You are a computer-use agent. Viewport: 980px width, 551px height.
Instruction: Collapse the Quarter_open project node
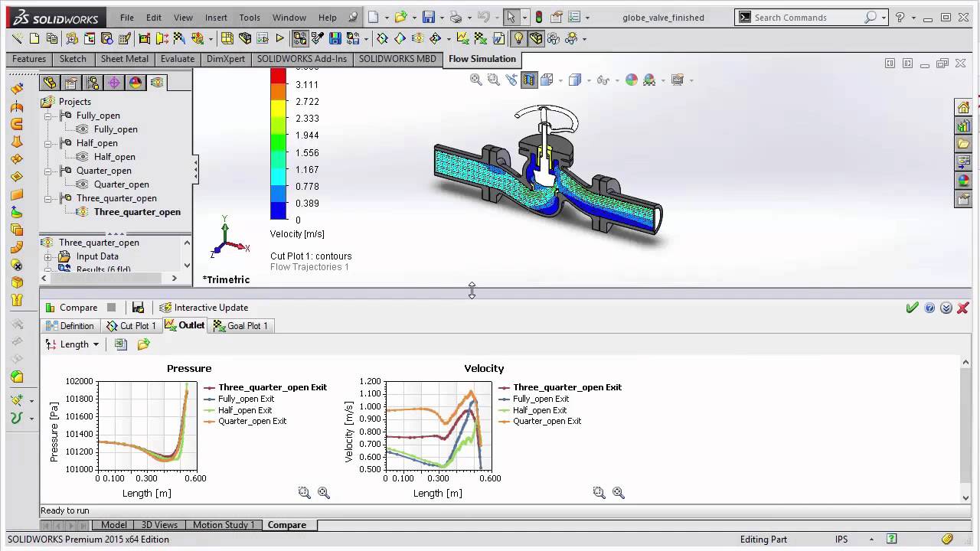pos(47,171)
